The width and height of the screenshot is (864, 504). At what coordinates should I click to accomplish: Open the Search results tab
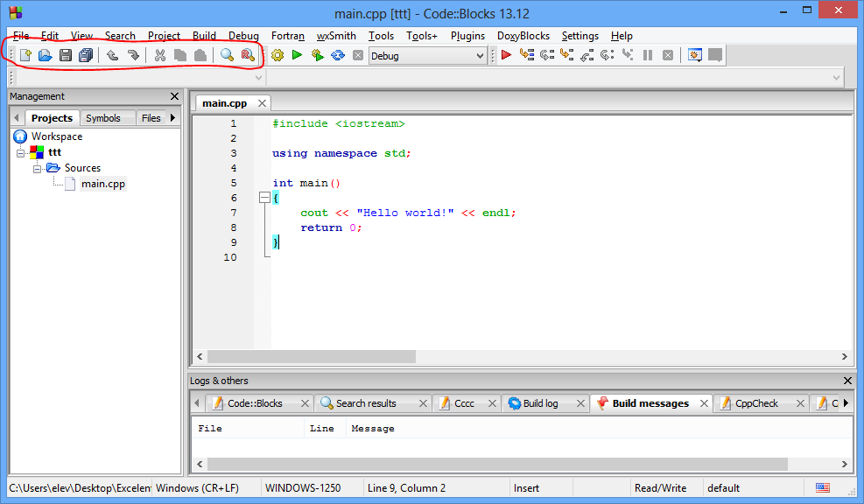[374, 403]
